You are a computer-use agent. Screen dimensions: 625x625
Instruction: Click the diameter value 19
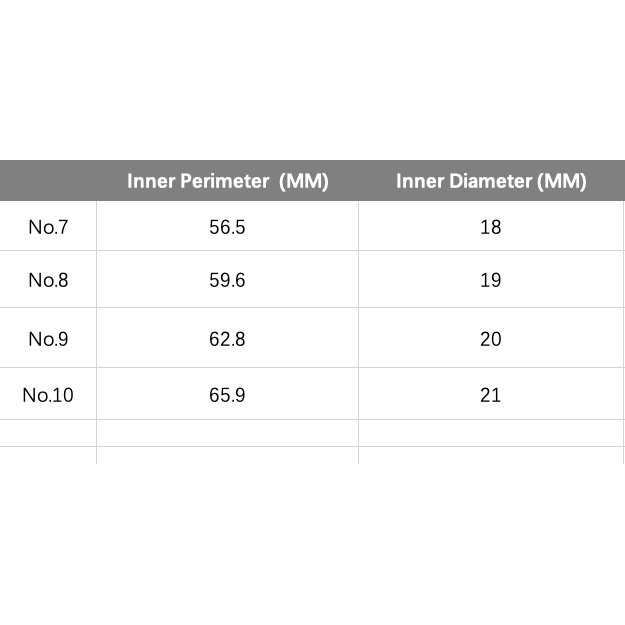[490, 280]
